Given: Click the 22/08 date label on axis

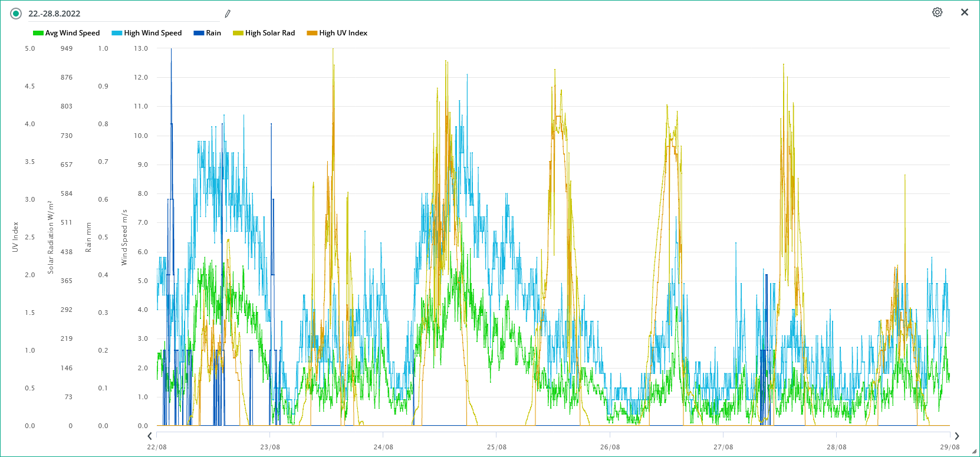Looking at the screenshot, I should pyautogui.click(x=157, y=447).
